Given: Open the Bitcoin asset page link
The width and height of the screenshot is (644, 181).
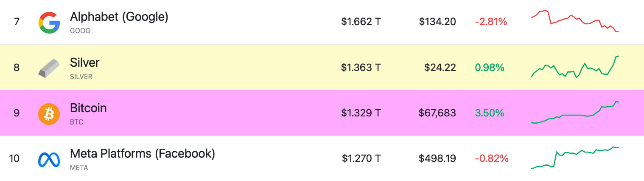Looking at the screenshot, I should (88, 108).
